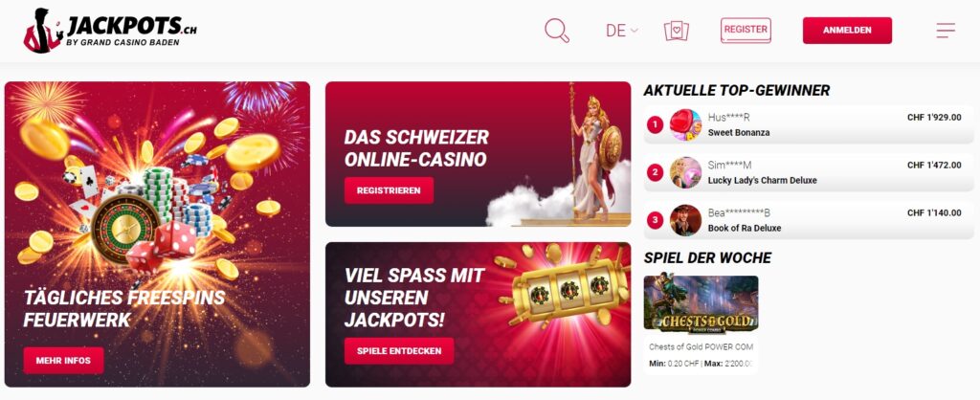Click the chevron next to DE
This screenshot has height=400, width=980.
(x=634, y=30)
